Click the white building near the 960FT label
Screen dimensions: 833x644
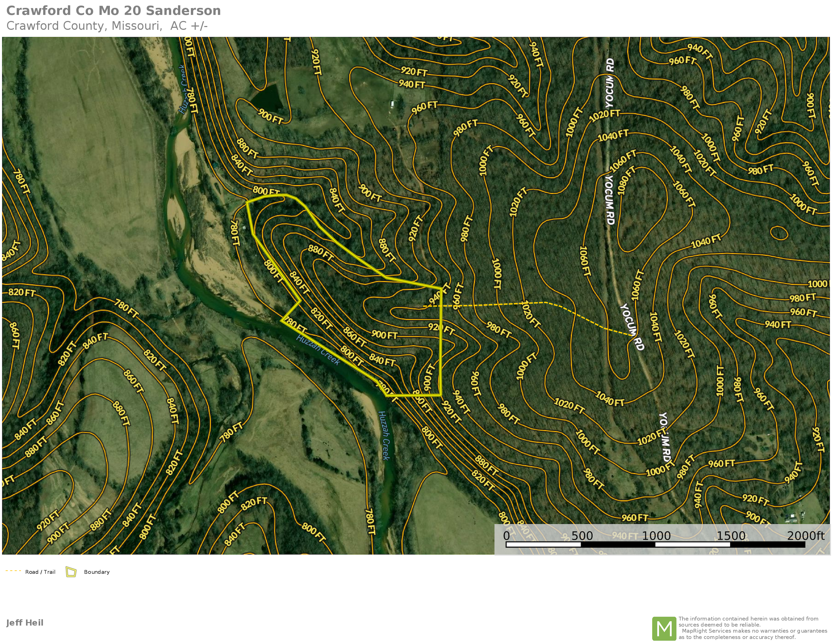(392, 104)
